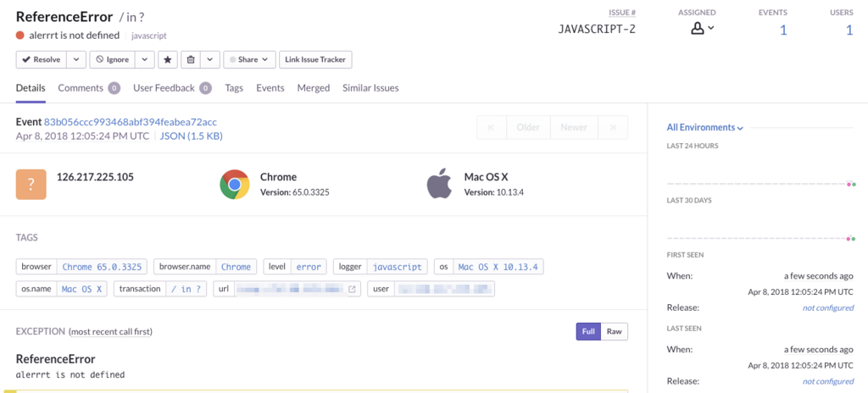Screen dimensions: 868x393
Task: Open the JSON (1.5 KB) link
Action: (191, 136)
